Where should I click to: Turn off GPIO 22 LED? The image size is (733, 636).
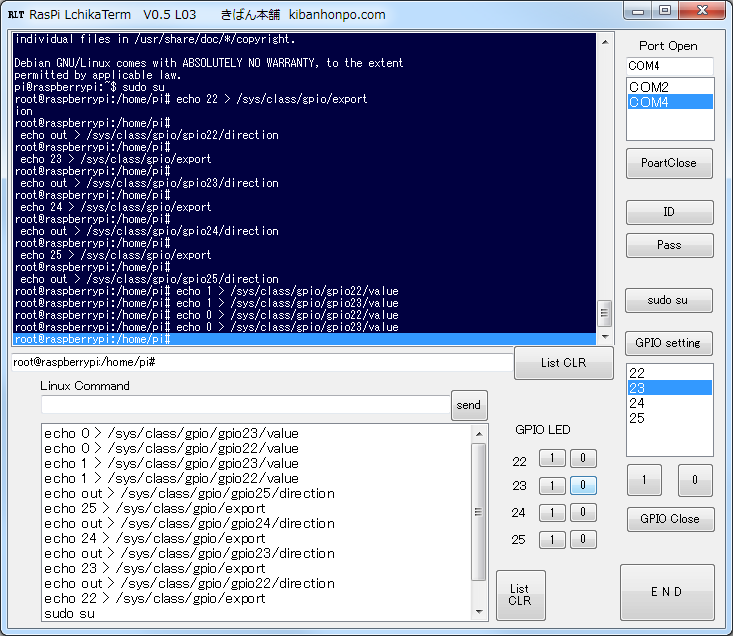pos(583,458)
